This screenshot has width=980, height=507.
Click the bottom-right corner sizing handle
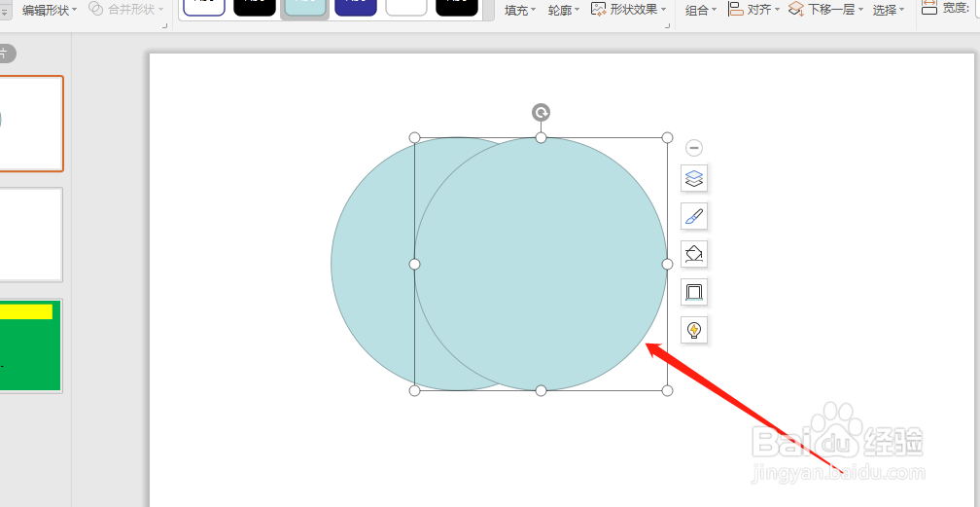click(x=668, y=390)
